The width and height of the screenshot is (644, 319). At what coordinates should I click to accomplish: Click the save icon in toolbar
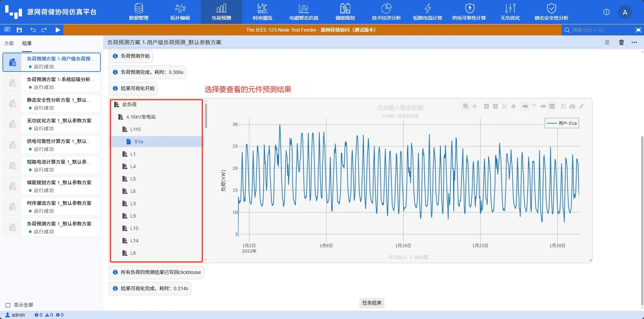tap(19, 30)
